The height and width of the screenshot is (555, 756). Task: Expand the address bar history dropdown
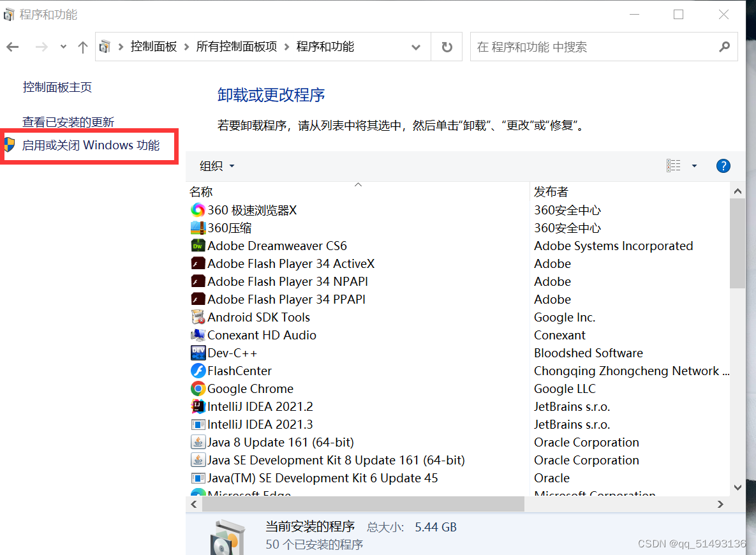pyautogui.click(x=415, y=47)
